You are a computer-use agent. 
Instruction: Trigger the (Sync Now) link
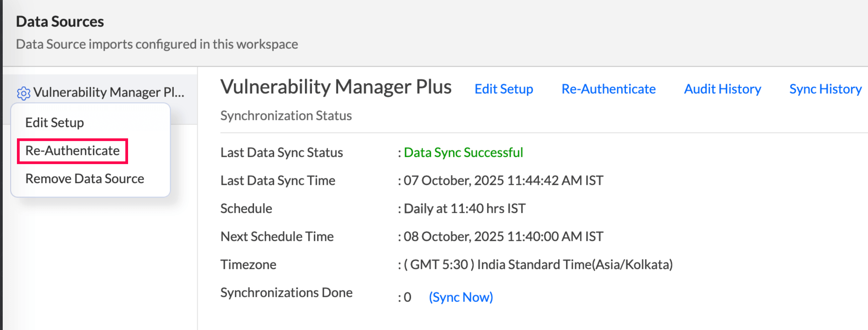[460, 297]
